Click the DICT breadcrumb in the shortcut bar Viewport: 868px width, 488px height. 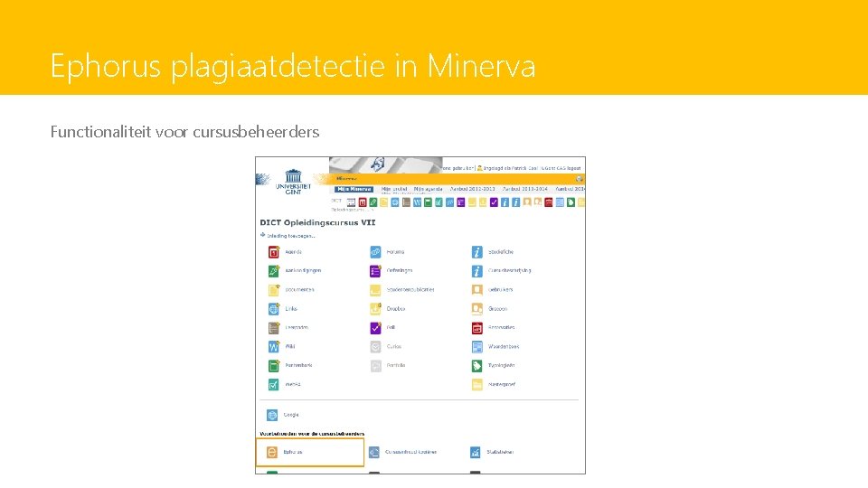tap(336, 201)
